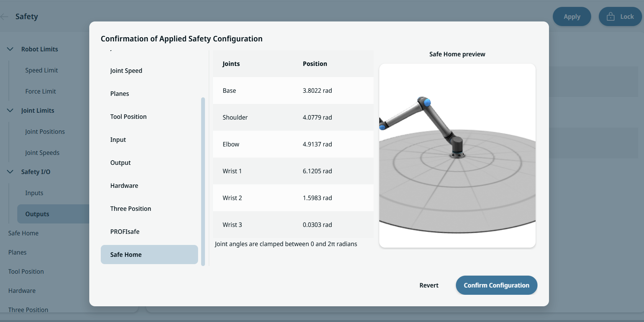This screenshot has height=322, width=644.
Task: Open Tool Position in the dialog list
Action: coord(128,117)
